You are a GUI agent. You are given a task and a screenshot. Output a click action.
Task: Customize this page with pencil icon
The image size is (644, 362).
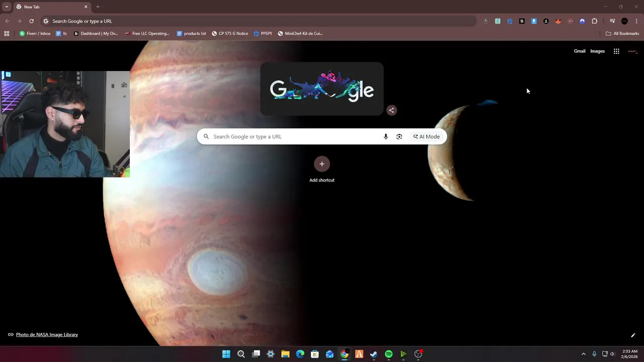pyautogui.click(x=633, y=335)
